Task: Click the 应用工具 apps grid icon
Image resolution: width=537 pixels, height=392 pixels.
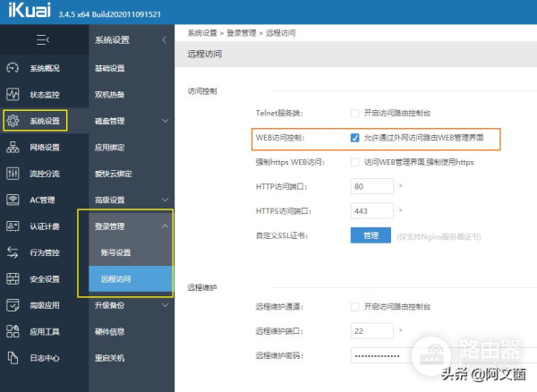Action: (13, 331)
